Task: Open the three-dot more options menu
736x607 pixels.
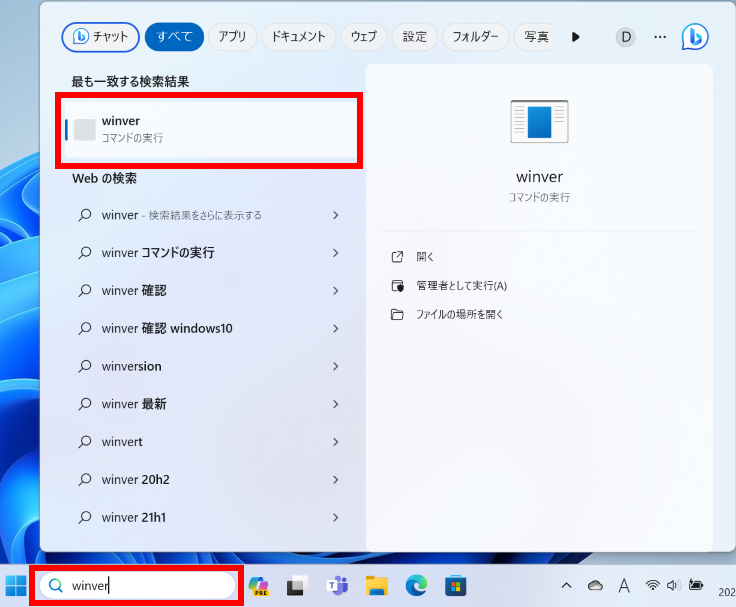Action: click(660, 37)
